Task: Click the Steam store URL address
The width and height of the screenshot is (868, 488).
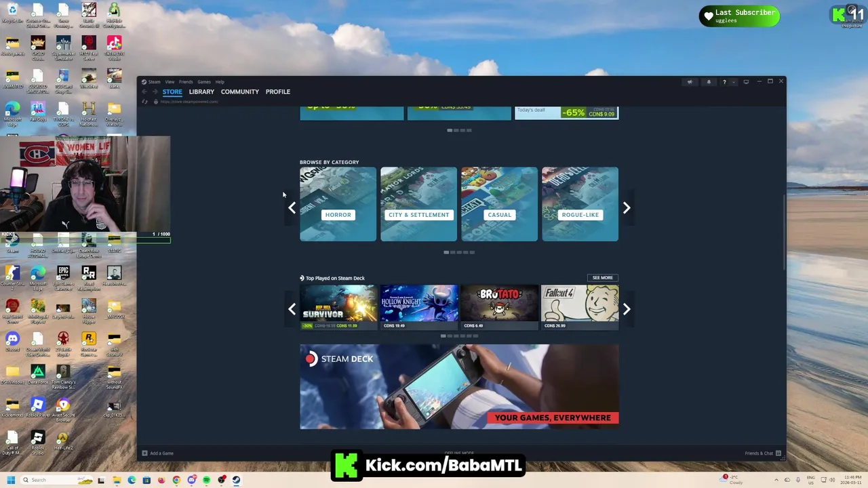Action: click(x=189, y=102)
